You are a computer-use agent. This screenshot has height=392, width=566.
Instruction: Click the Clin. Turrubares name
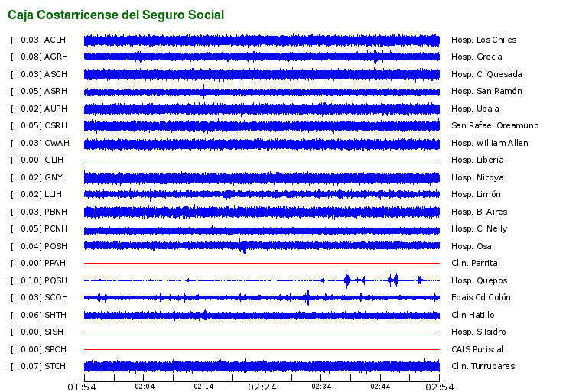pyautogui.click(x=483, y=366)
